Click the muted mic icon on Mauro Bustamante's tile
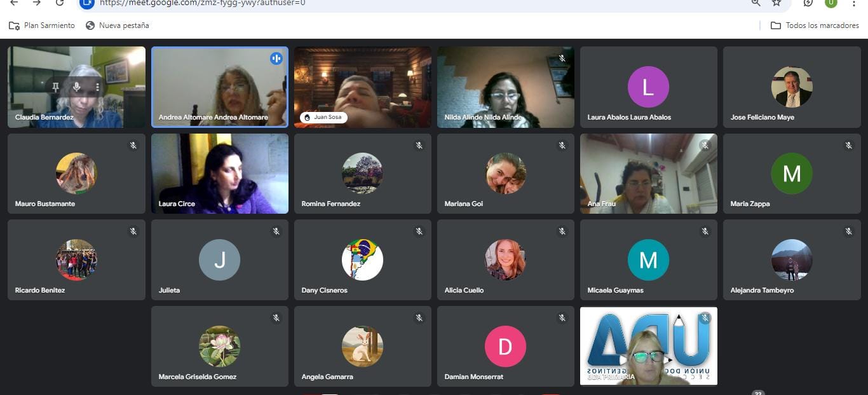The width and height of the screenshot is (868, 395). point(133,145)
